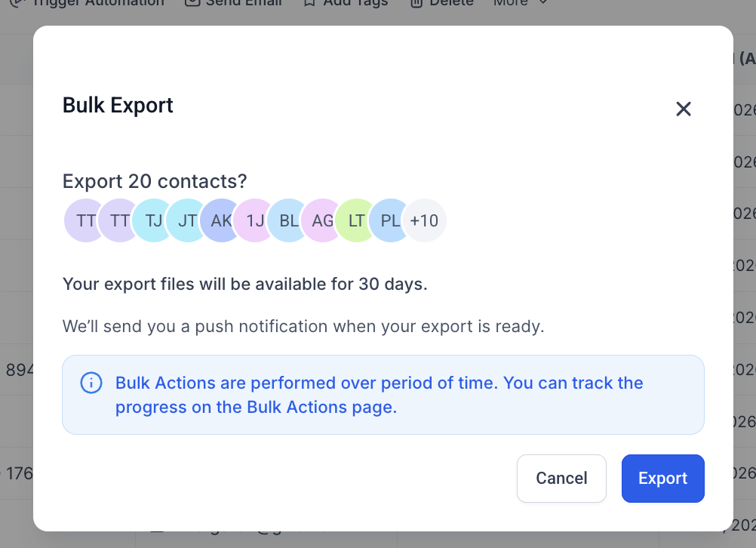Click Send Email in the toolbar

tap(234, 3)
